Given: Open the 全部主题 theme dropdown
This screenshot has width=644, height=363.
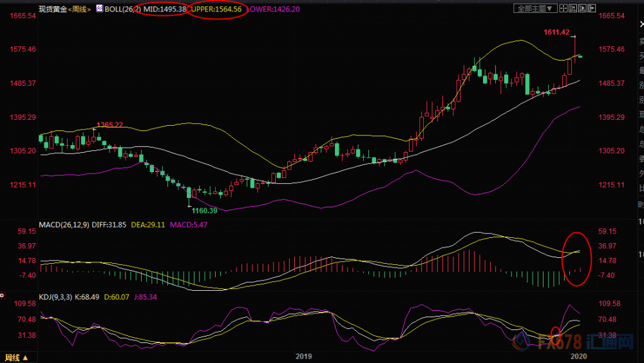Looking at the screenshot, I should [535, 8].
